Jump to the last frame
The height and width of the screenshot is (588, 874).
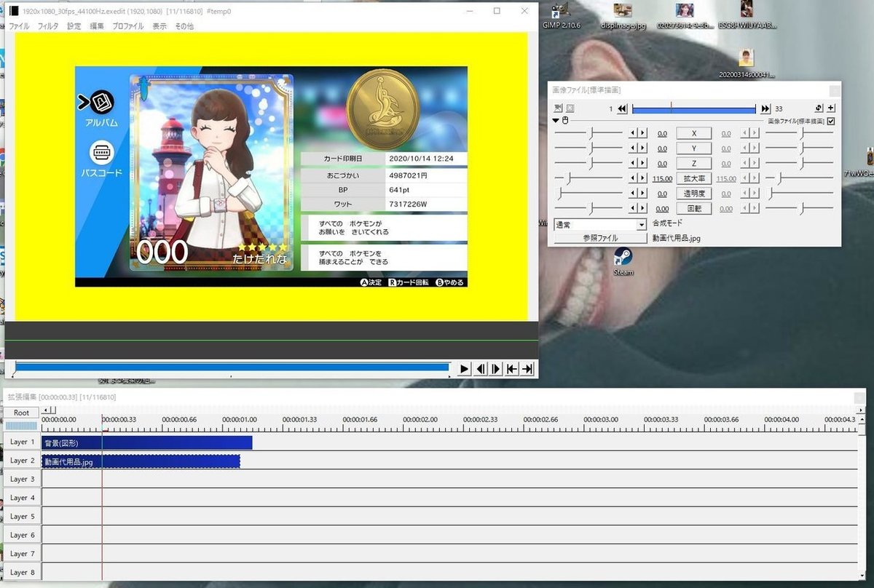tap(528, 369)
